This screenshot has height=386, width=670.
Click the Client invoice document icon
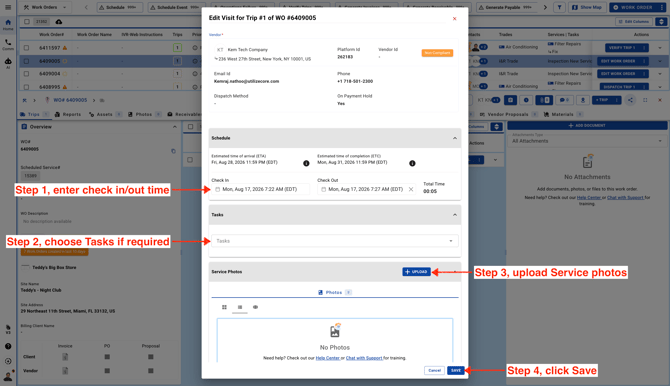(65, 357)
